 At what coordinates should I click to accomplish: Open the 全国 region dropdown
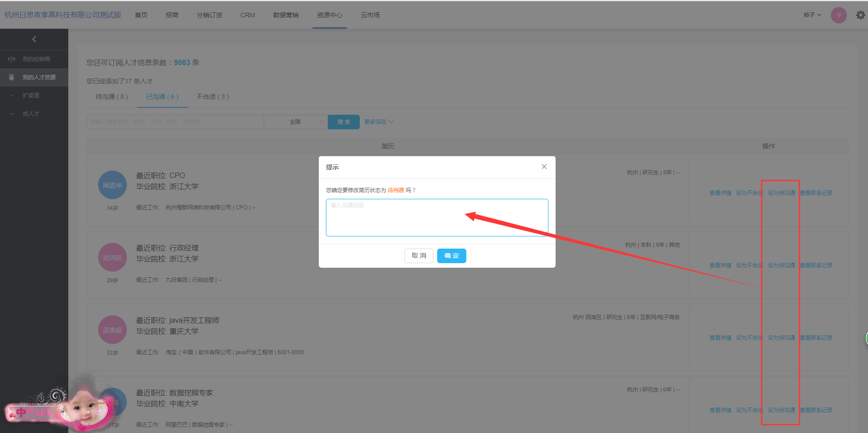coord(296,122)
